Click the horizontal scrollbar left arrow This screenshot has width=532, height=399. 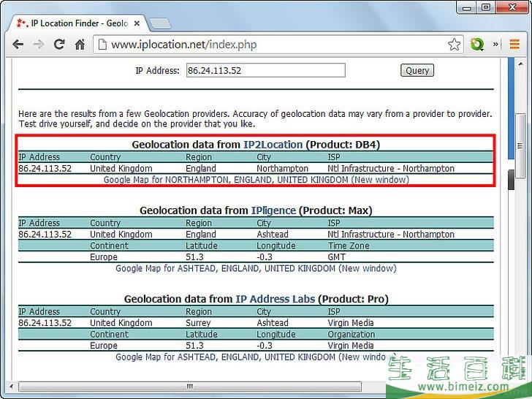coord(12,387)
